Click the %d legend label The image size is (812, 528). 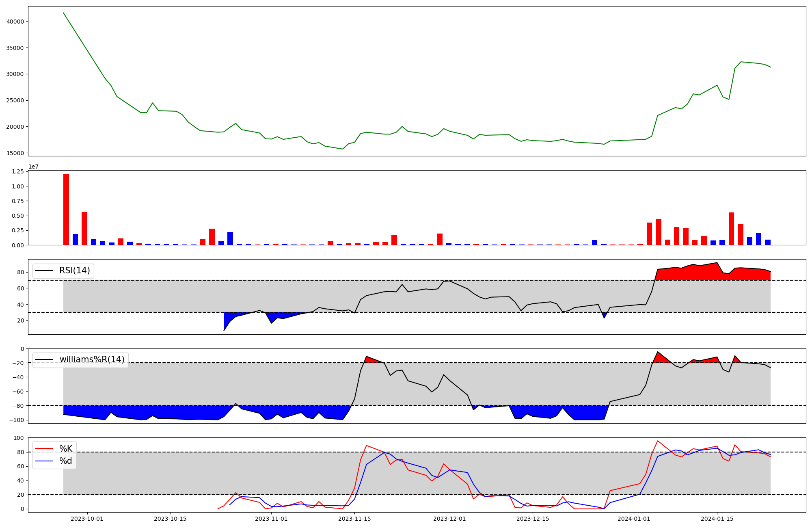(66, 461)
